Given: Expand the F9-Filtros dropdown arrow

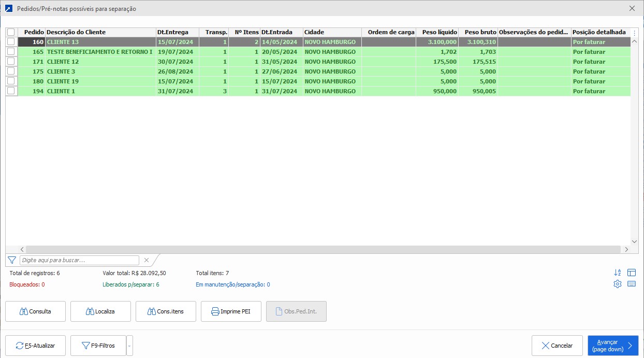Looking at the screenshot, I should click(129, 346).
